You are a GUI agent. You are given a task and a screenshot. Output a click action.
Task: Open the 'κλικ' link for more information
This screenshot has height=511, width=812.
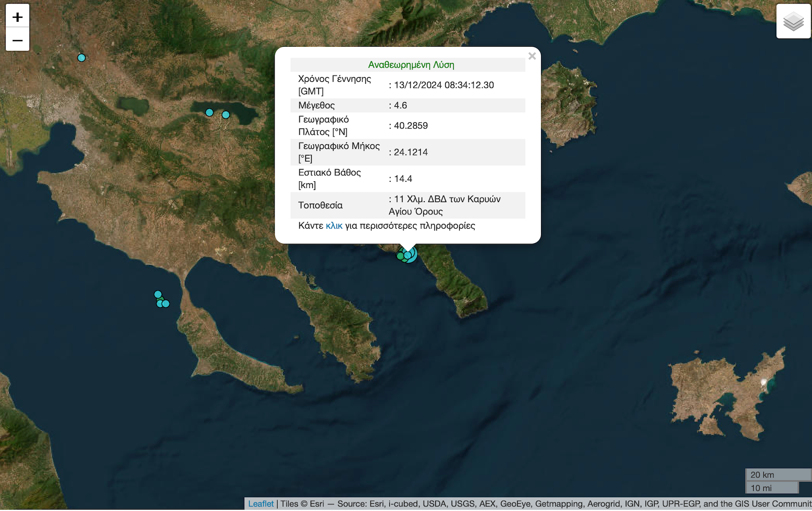pos(334,226)
